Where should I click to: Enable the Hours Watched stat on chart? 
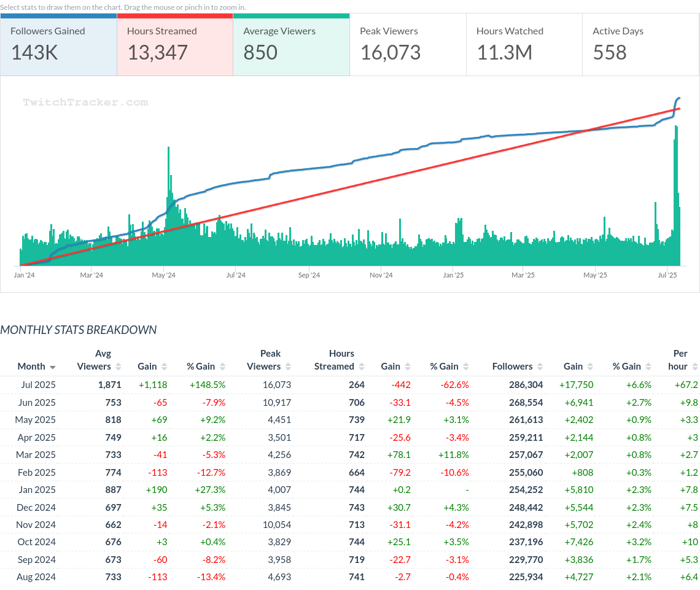524,45
